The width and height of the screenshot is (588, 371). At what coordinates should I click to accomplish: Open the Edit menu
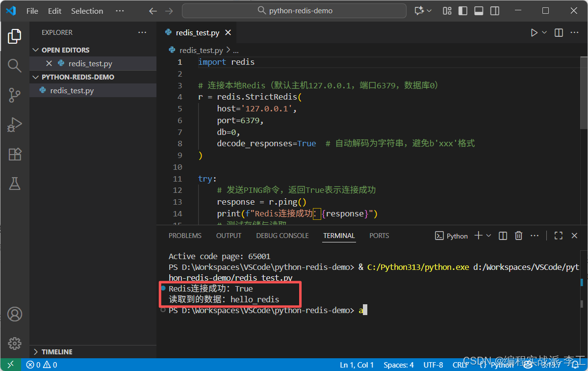point(55,11)
